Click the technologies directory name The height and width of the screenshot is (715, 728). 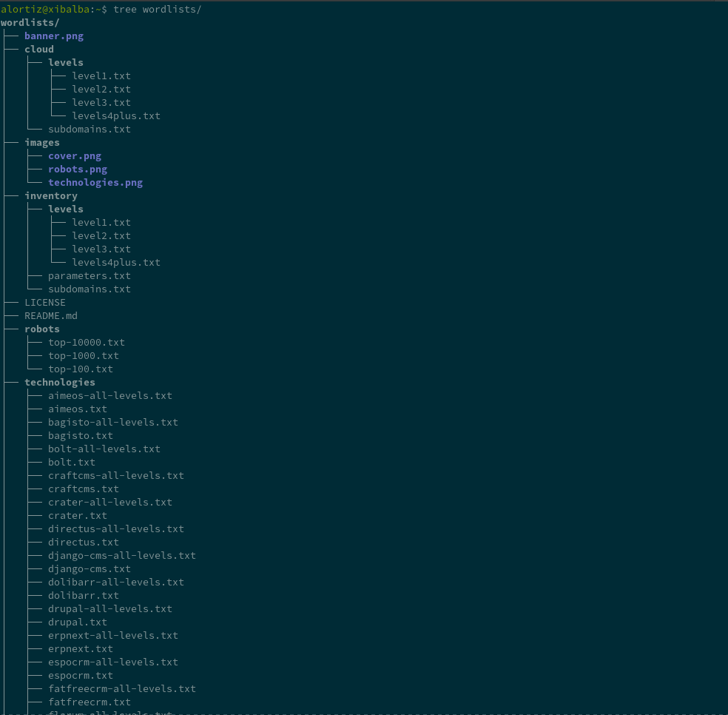pyautogui.click(x=59, y=383)
